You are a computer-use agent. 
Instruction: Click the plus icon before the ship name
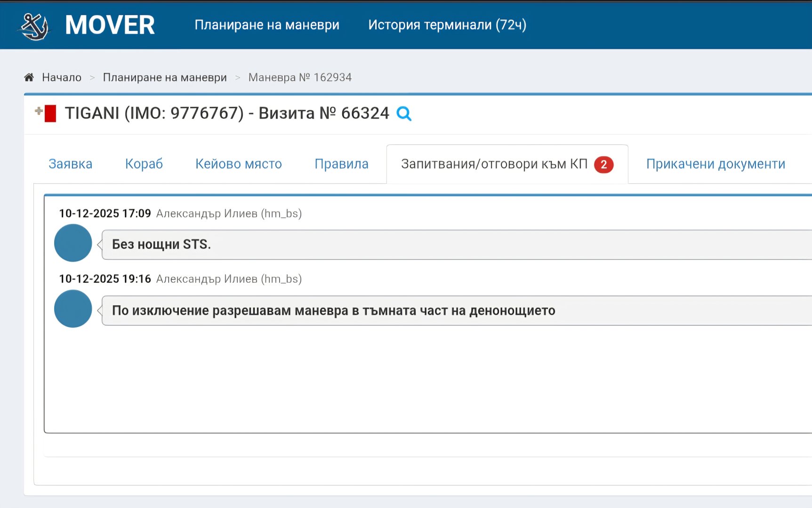coord(37,111)
